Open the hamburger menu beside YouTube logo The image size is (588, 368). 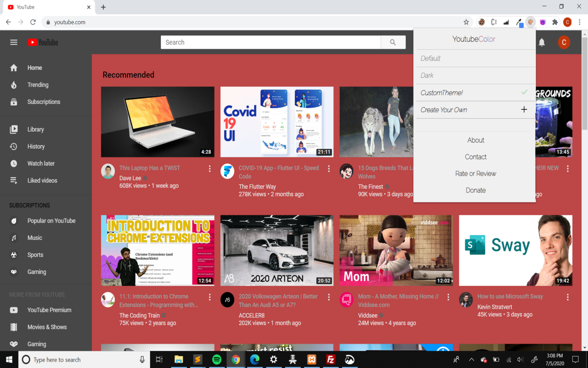click(13, 42)
